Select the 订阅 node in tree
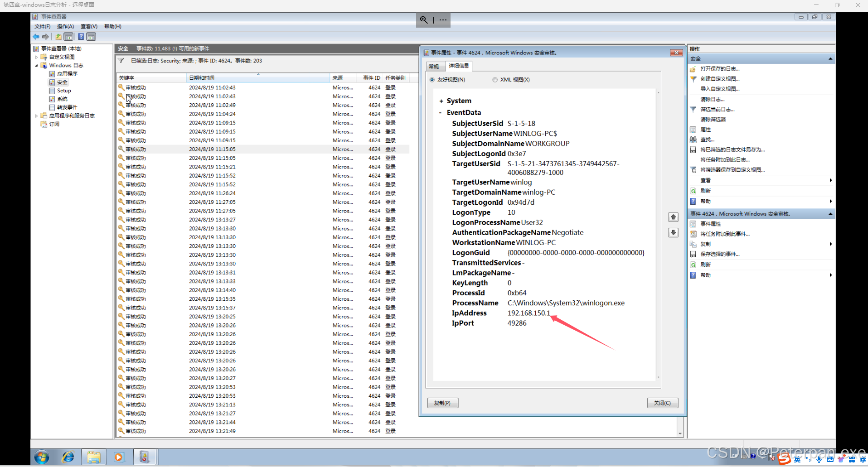This screenshot has width=868, height=467. click(54, 124)
